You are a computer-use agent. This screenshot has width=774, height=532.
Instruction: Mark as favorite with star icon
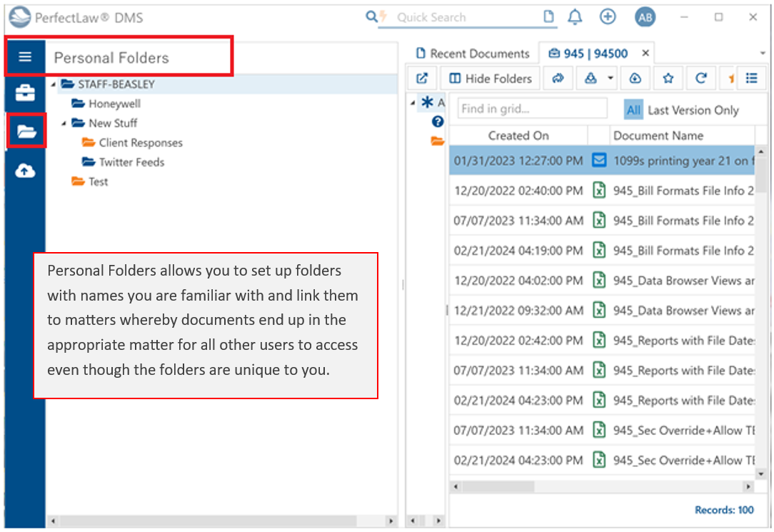point(668,79)
